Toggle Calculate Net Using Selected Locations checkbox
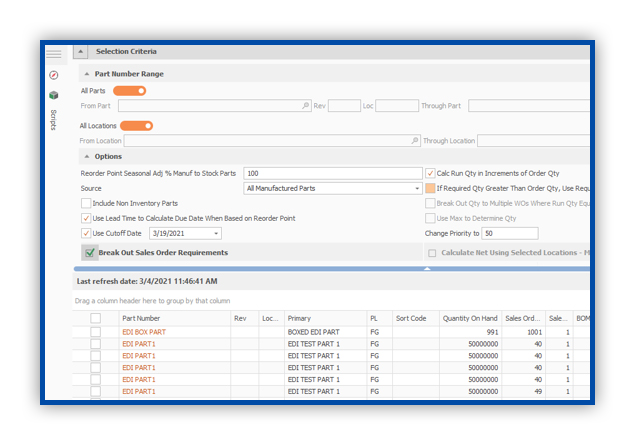 [432, 253]
